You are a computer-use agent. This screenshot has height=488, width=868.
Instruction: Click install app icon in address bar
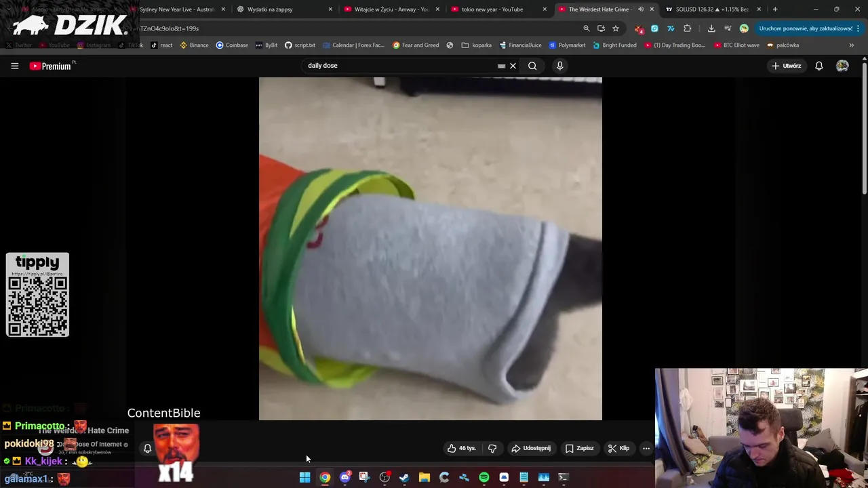601,28
